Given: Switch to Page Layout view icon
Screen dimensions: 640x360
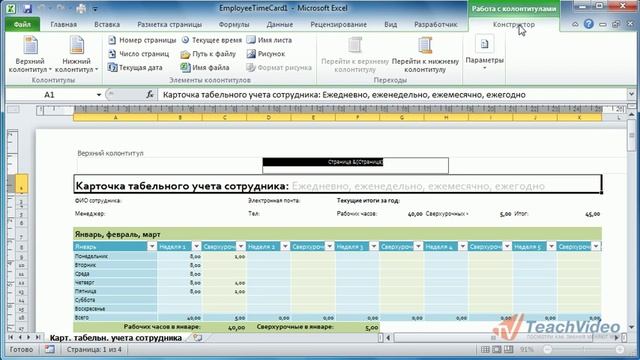Looking at the screenshot, I should (x=497, y=349).
